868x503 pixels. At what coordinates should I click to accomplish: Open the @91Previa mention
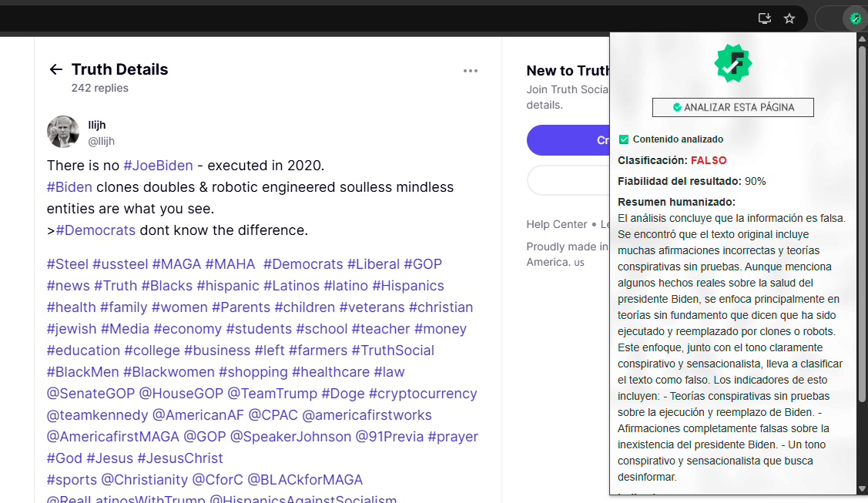point(389,437)
